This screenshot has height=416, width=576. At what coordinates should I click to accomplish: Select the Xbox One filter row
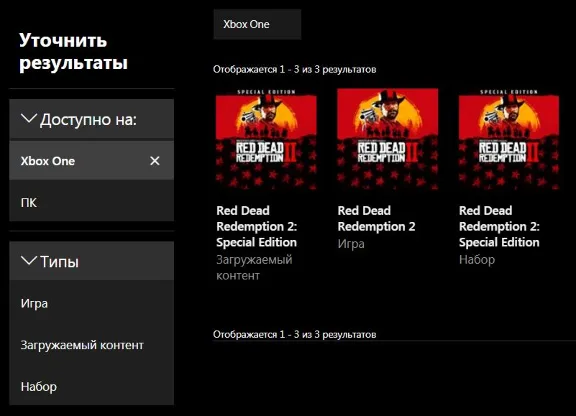[x=91, y=161]
